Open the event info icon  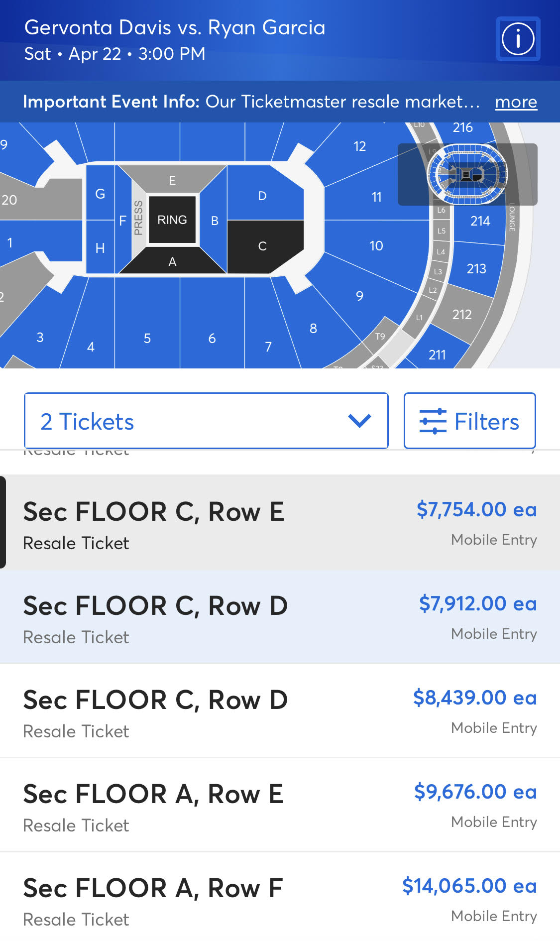[518, 39]
